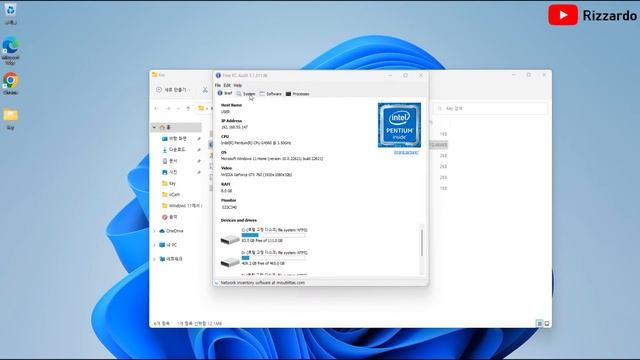Click the Key search box in Explorer
640x360 pixels.
coord(490,109)
